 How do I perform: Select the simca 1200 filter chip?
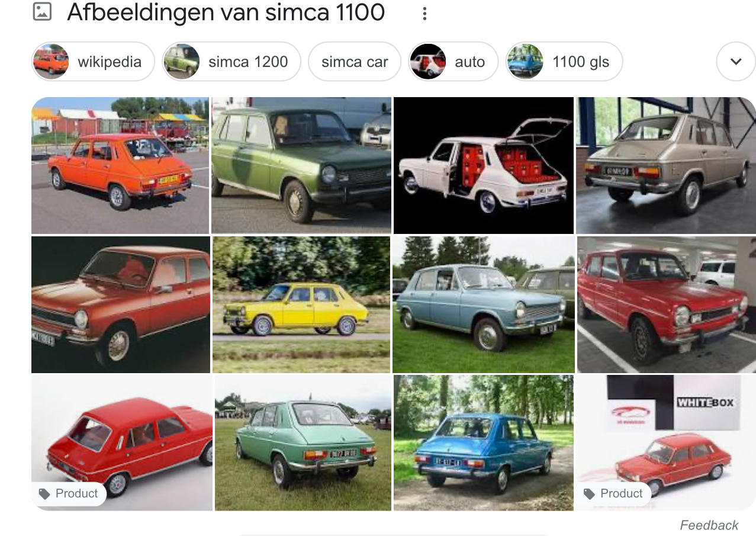(x=231, y=61)
